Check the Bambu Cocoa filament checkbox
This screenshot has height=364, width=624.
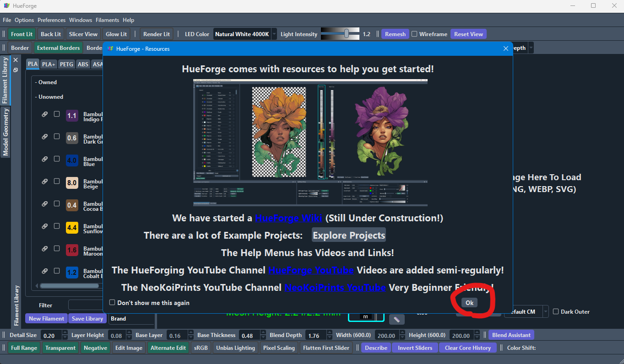coord(57,203)
